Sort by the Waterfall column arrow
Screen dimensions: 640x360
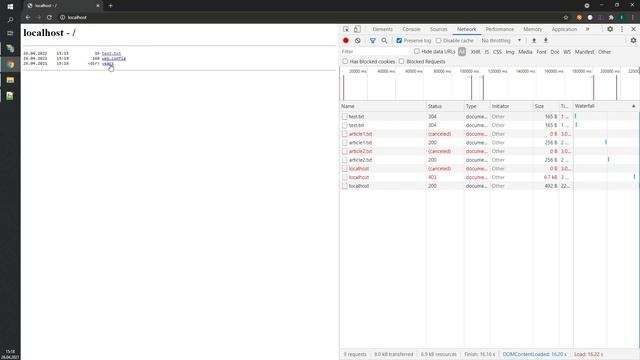633,106
